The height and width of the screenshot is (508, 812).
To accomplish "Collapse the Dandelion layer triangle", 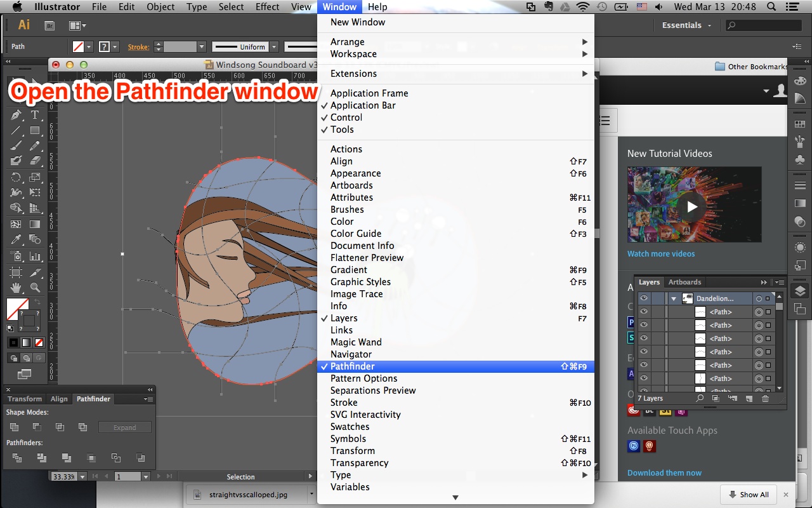I will (674, 298).
